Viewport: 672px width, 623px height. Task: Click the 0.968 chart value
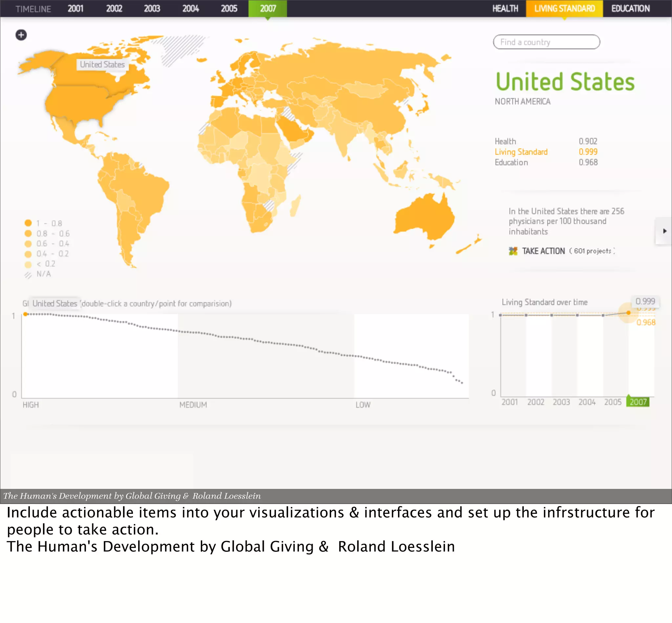coord(646,322)
